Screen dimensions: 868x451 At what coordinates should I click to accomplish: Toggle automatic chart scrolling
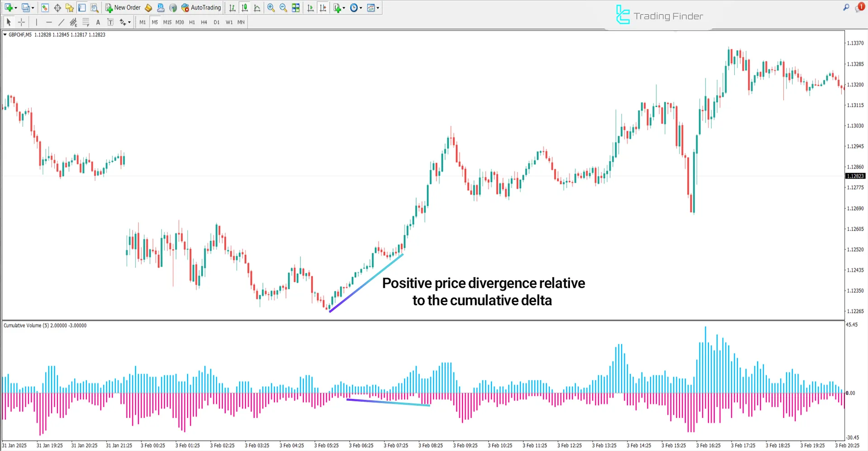[310, 8]
